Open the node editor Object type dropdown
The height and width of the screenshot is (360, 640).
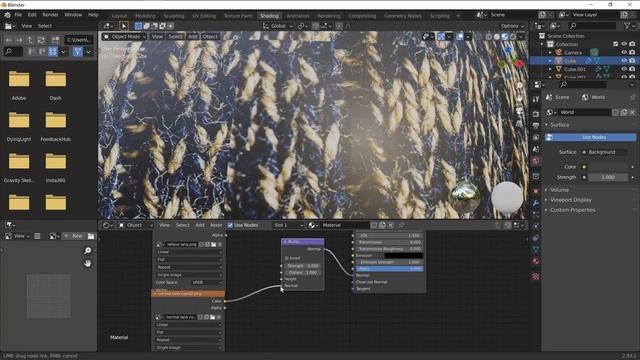click(136, 225)
